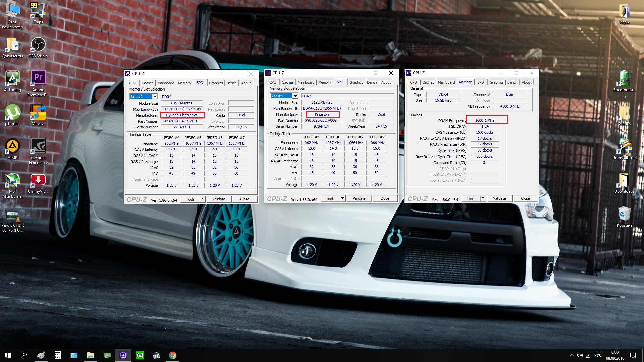Expand the Tools arrow in the right CPU-Z window
The image size is (644, 362).
[483, 198]
